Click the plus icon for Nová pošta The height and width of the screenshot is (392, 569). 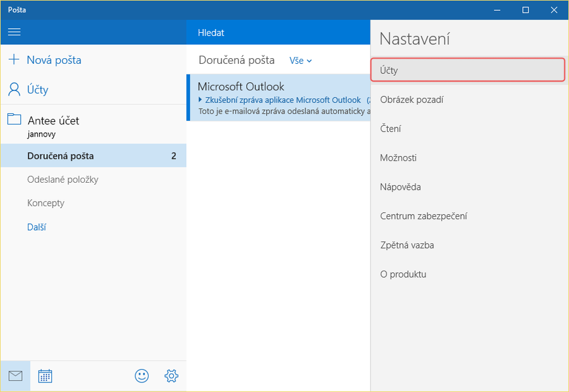[14, 60]
